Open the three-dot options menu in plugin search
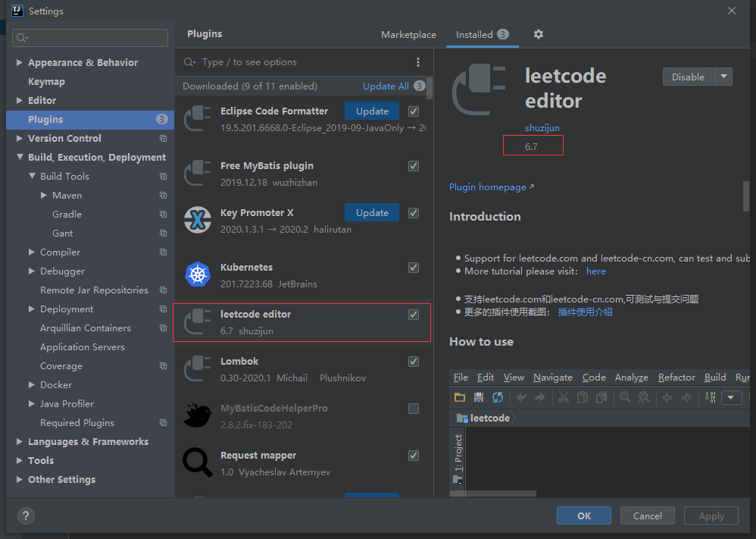The width and height of the screenshot is (756, 539). pyautogui.click(x=418, y=62)
